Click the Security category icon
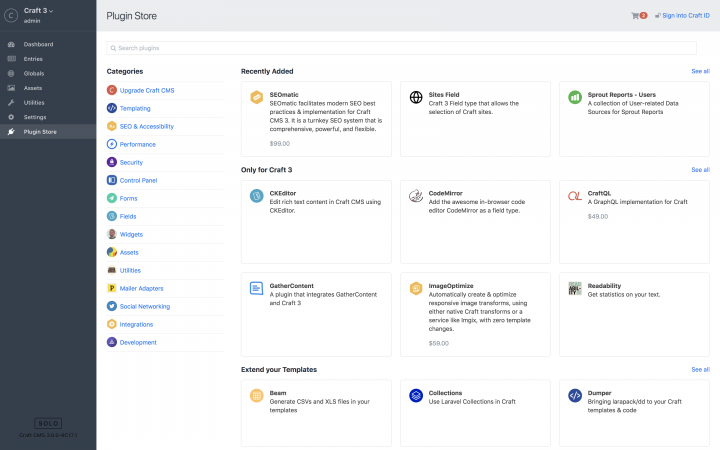720x450 pixels. pyautogui.click(x=112, y=162)
